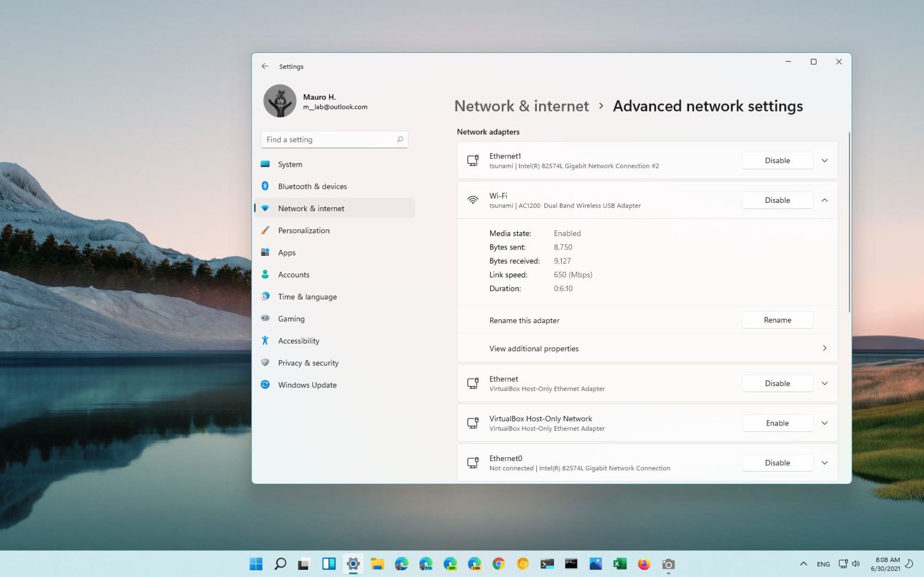
Task: Navigate back to Network & internet breadcrumb
Action: (521, 106)
